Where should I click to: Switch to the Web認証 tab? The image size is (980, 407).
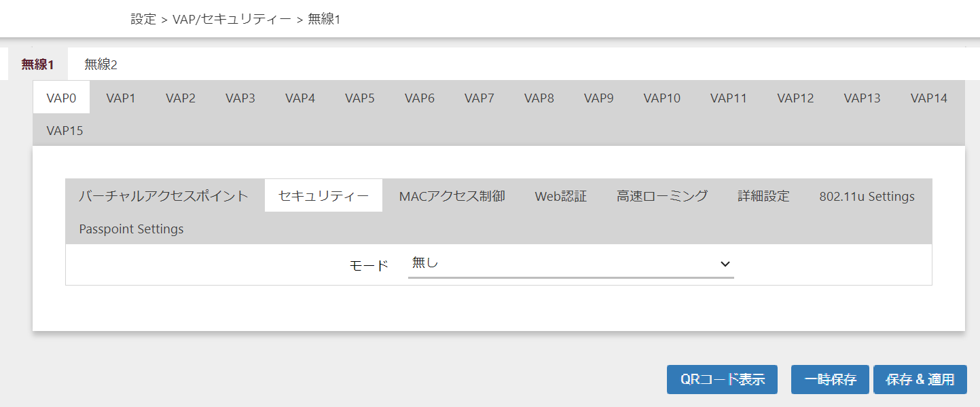[x=560, y=196]
